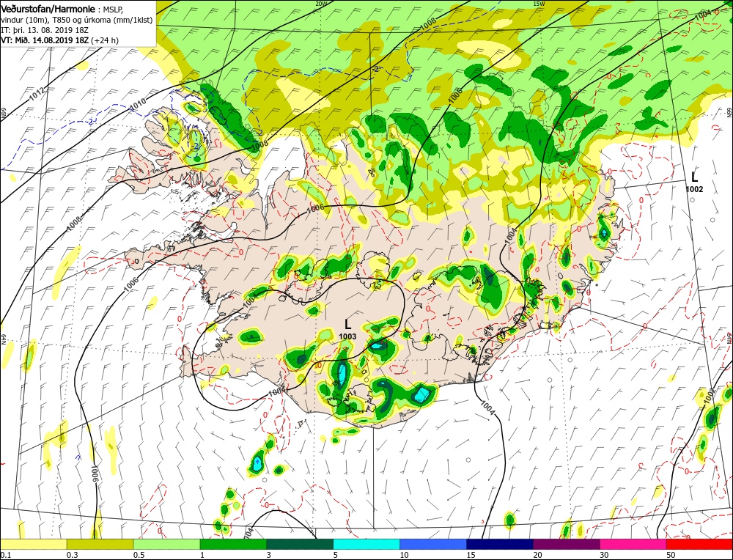Choose the navy 15–20 legend swatch
Image resolution: width=733 pixels, height=560 pixels.
click(500, 544)
